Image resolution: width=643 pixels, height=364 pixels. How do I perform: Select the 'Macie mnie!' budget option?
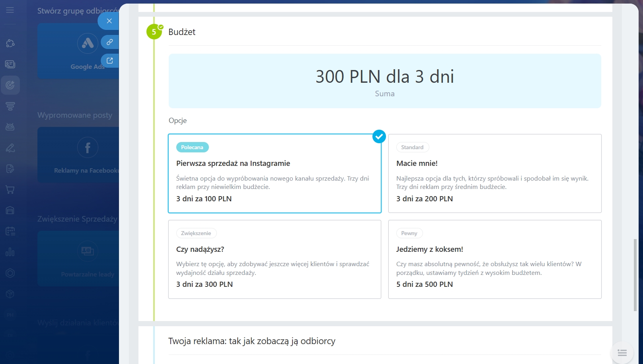tap(495, 173)
